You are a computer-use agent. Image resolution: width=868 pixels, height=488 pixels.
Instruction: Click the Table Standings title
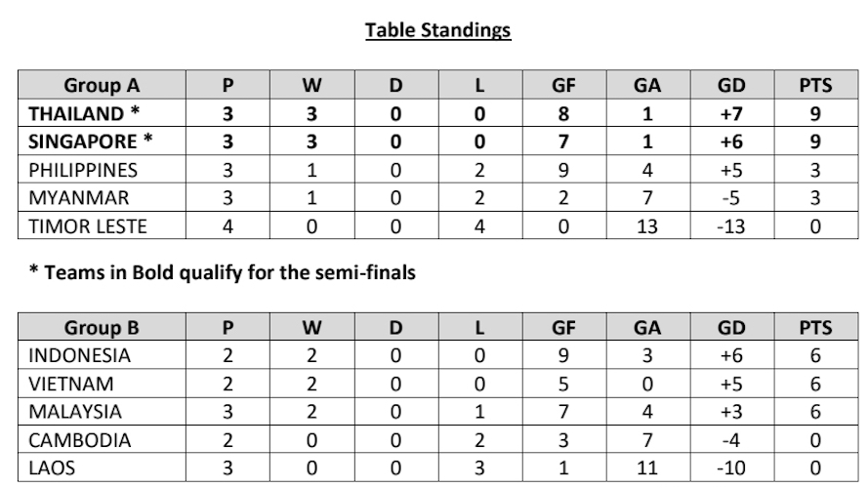pos(437,30)
